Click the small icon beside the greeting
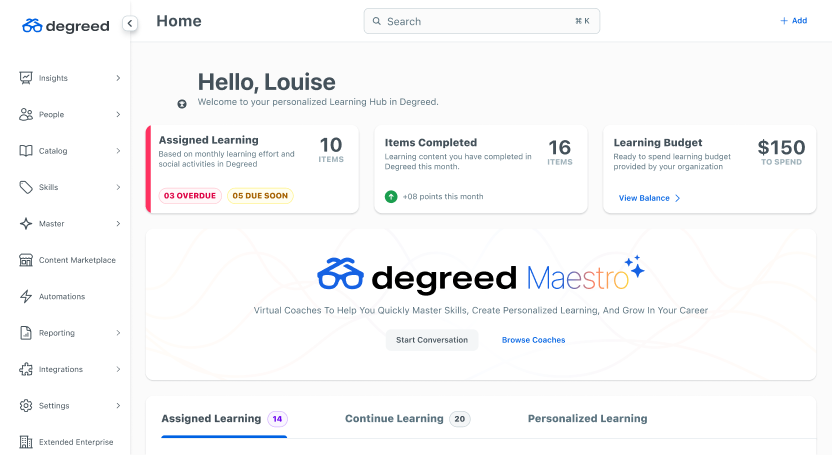 click(182, 104)
